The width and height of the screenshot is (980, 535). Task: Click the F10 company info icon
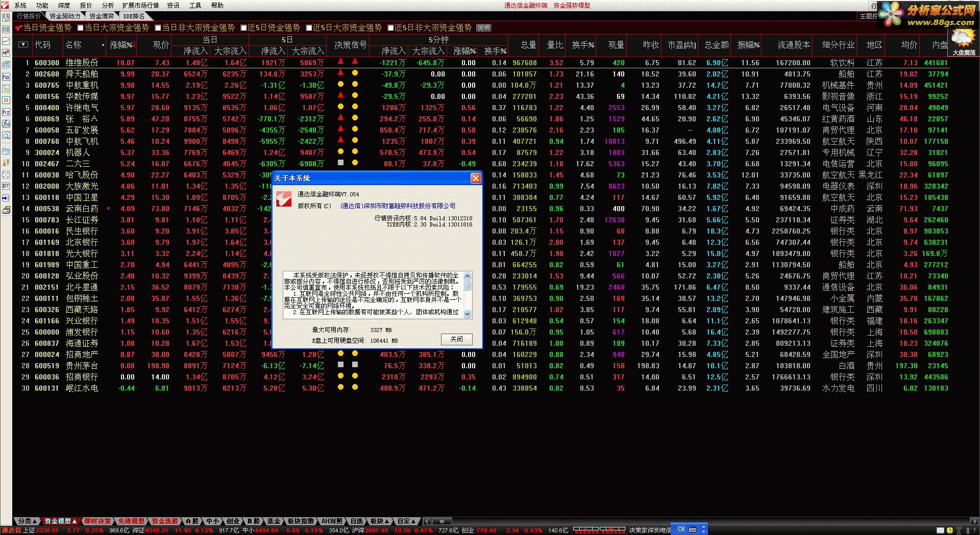(x=6, y=77)
